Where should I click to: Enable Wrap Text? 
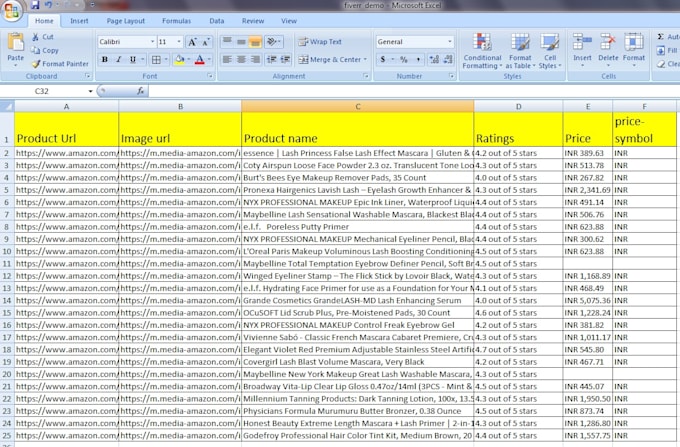coord(320,42)
